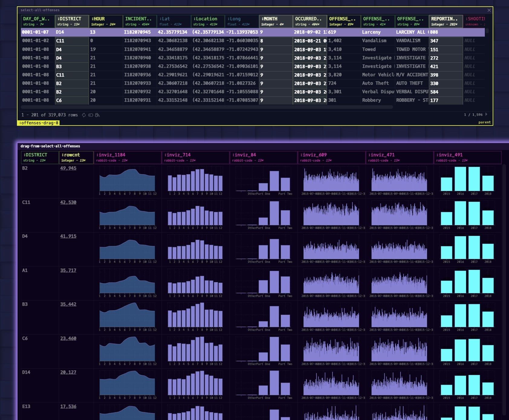Select the OFFENSE_.. integer column header
This screenshot has height=420, width=509.
coord(344,21)
